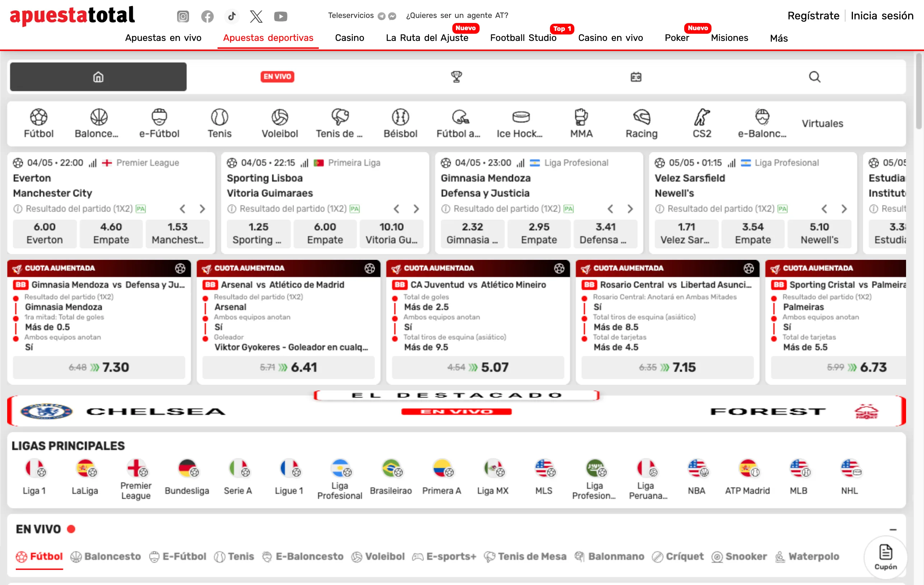Open the Instagram social icon
The image size is (924, 585).
point(183,16)
